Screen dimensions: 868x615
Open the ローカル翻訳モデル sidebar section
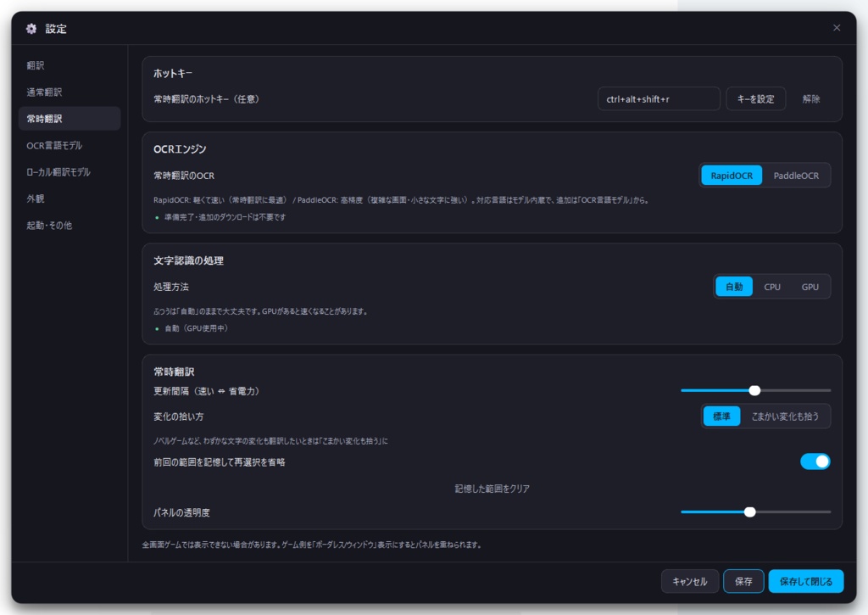click(58, 171)
